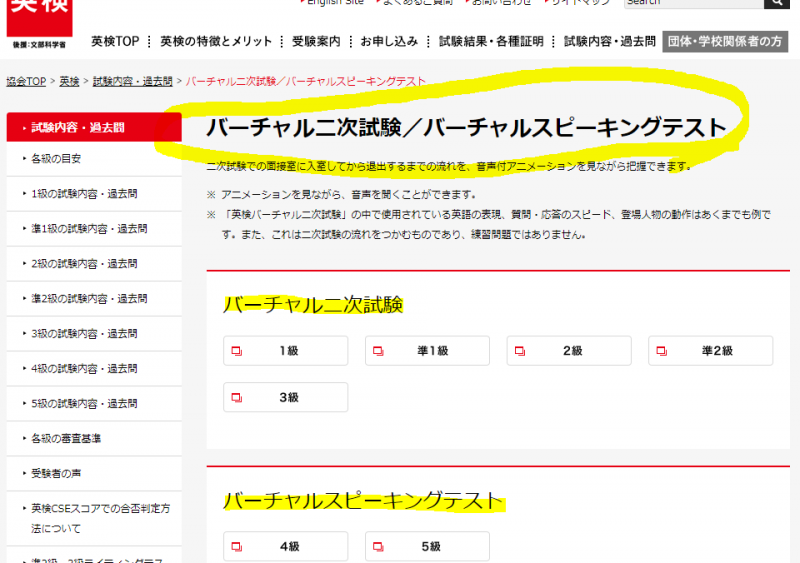Open 試験結果・各種証明 menu item

491,41
